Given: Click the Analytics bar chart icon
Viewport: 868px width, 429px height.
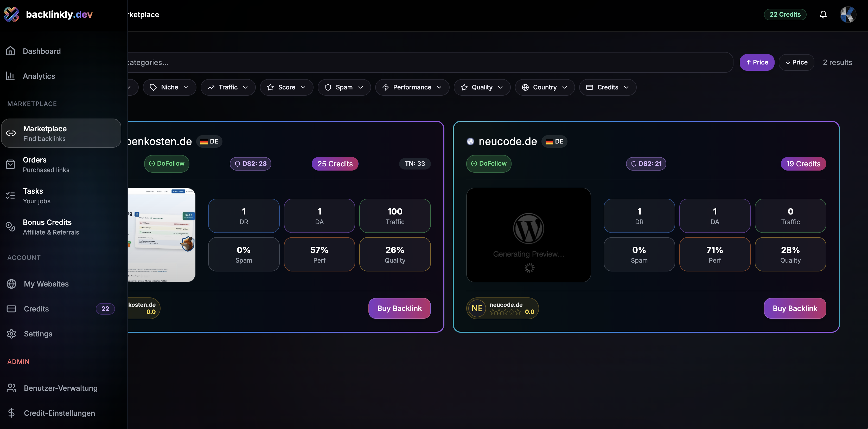Looking at the screenshot, I should click(x=10, y=76).
